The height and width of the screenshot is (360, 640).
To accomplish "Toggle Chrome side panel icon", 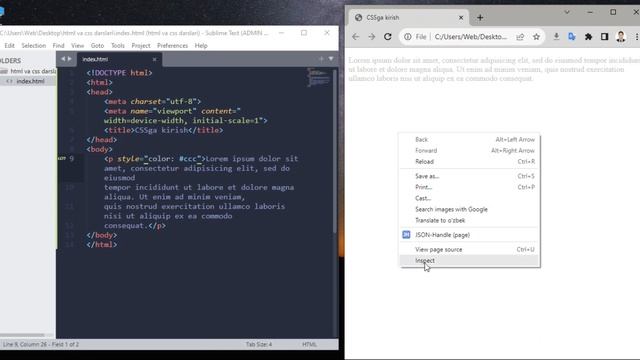I will click(x=604, y=37).
